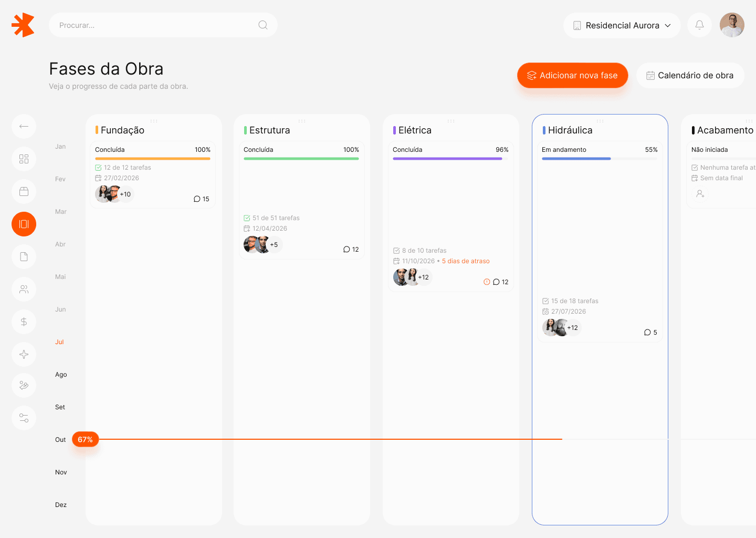
Task: Select the Ago month on timeline
Action: click(61, 375)
